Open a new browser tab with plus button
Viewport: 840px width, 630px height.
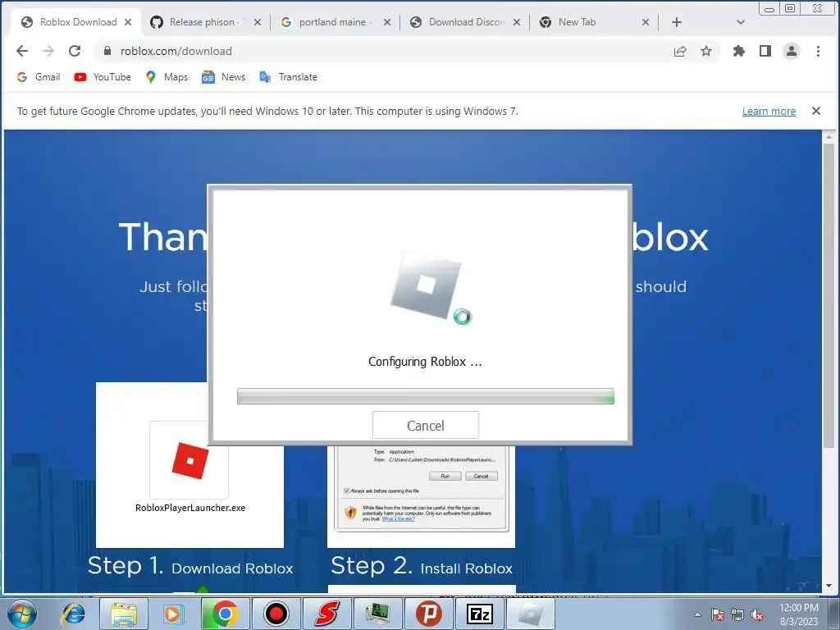coord(677,22)
